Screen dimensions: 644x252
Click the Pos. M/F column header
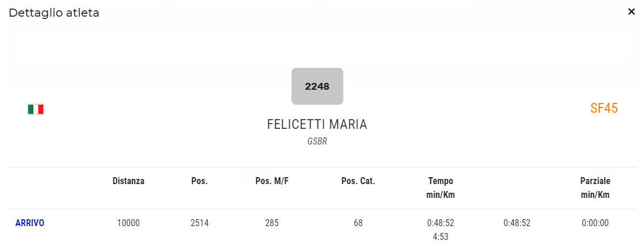point(272,181)
